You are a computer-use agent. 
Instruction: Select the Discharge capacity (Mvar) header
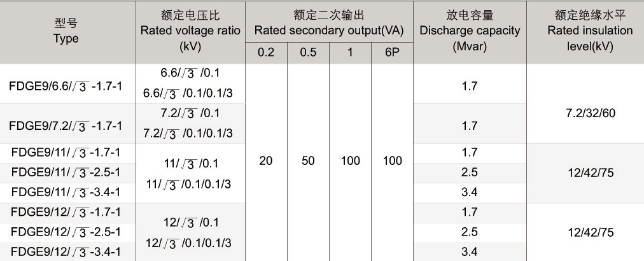[x=470, y=31]
